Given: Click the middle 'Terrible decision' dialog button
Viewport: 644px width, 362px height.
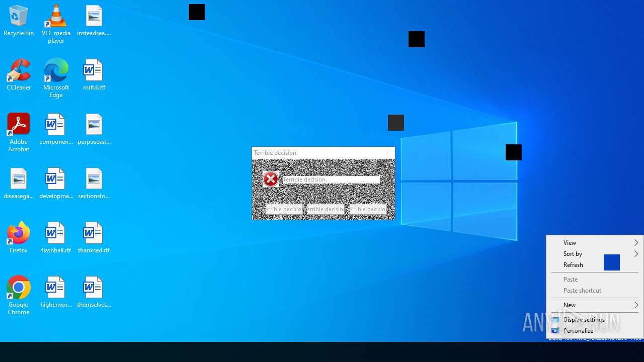Looking at the screenshot, I should pos(326,209).
